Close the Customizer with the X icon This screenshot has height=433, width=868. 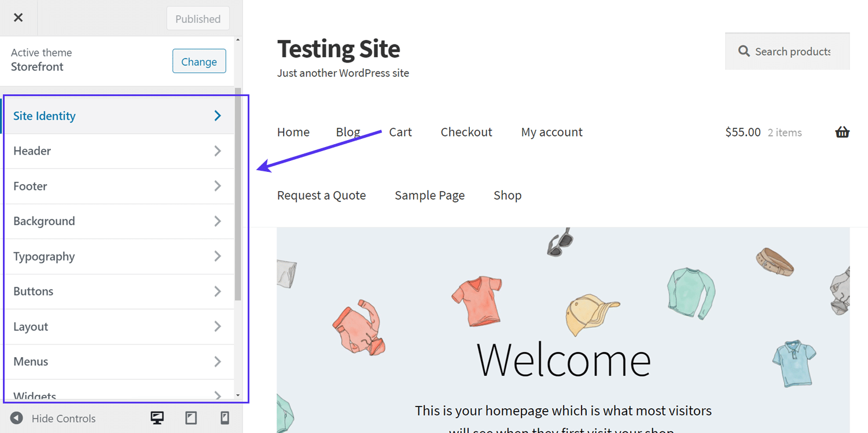click(18, 17)
